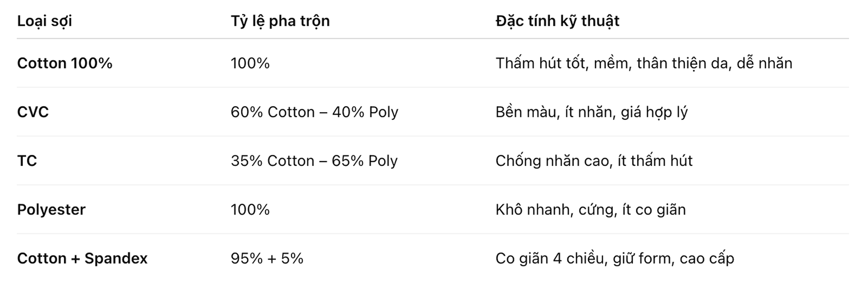868x296 pixels.
Task: Select the "Polyester" row label
Action: pyautogui.click(x=51, y=210)
